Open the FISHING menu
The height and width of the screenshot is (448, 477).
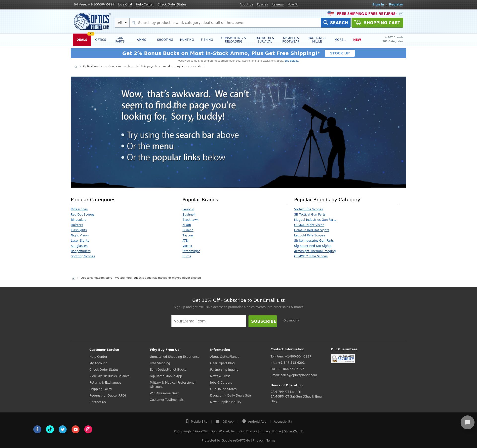point(207,40)
